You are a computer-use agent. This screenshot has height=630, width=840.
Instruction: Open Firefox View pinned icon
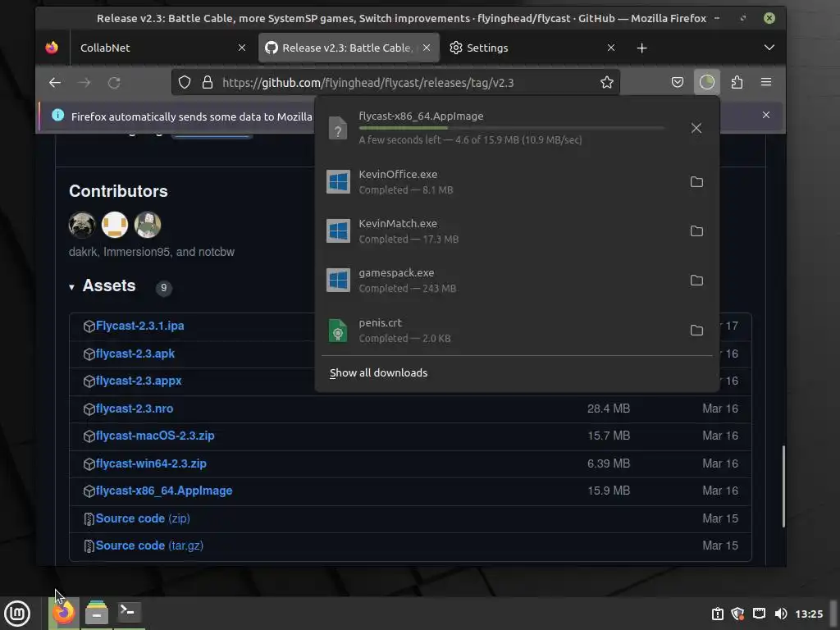coord(52,48)
